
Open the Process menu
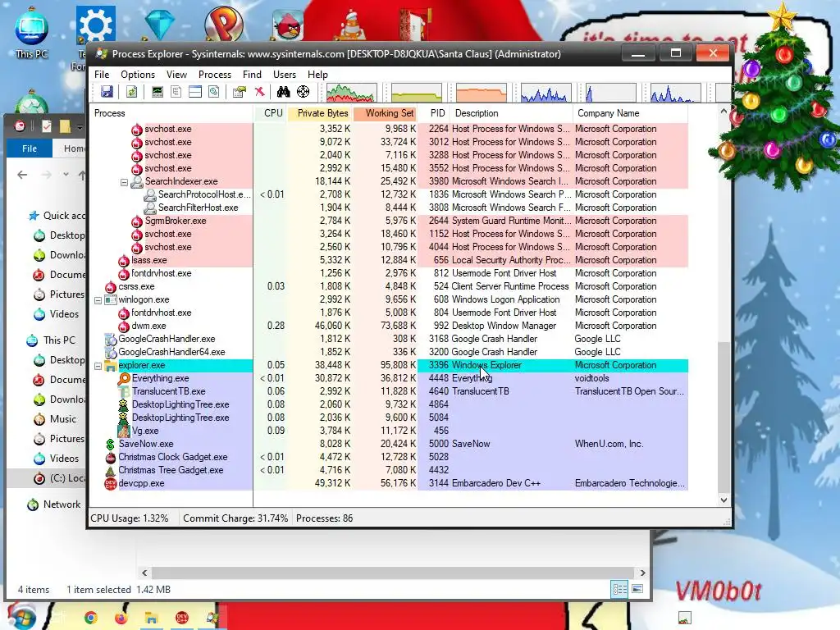click(215, 75)
